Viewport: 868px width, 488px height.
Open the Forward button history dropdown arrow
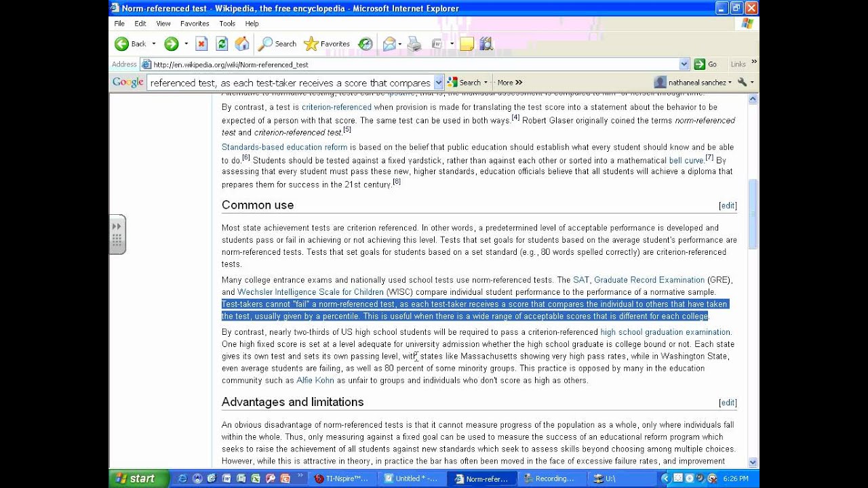[186, 44]
